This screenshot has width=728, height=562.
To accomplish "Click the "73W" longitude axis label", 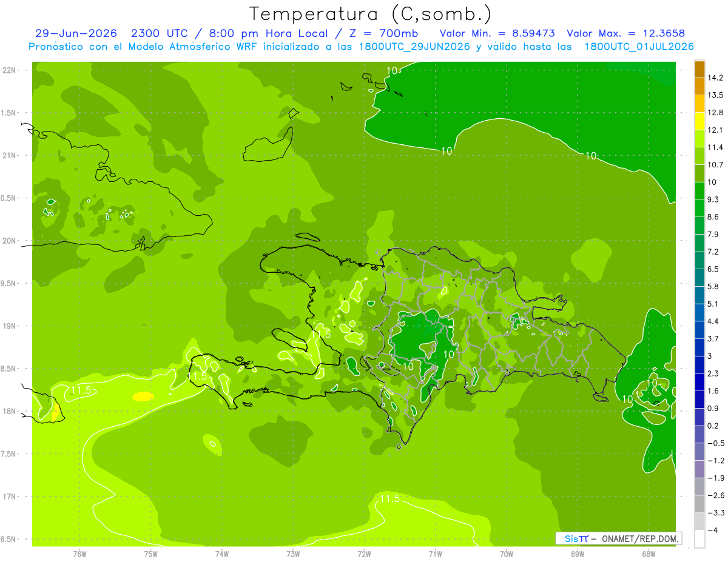I will [293, 554].
